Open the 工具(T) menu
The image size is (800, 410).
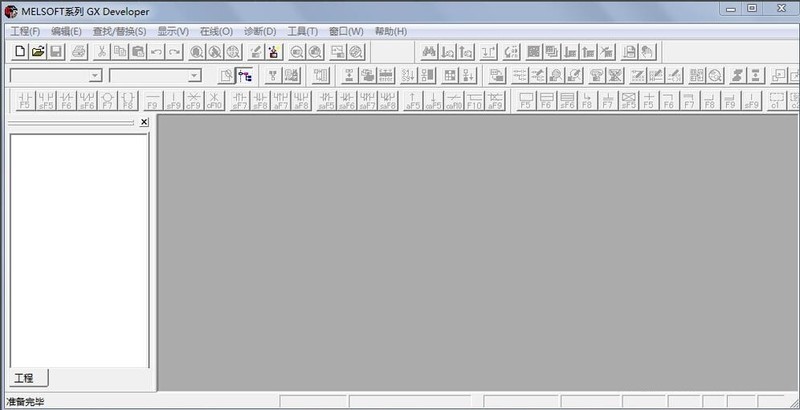(303, 32)
